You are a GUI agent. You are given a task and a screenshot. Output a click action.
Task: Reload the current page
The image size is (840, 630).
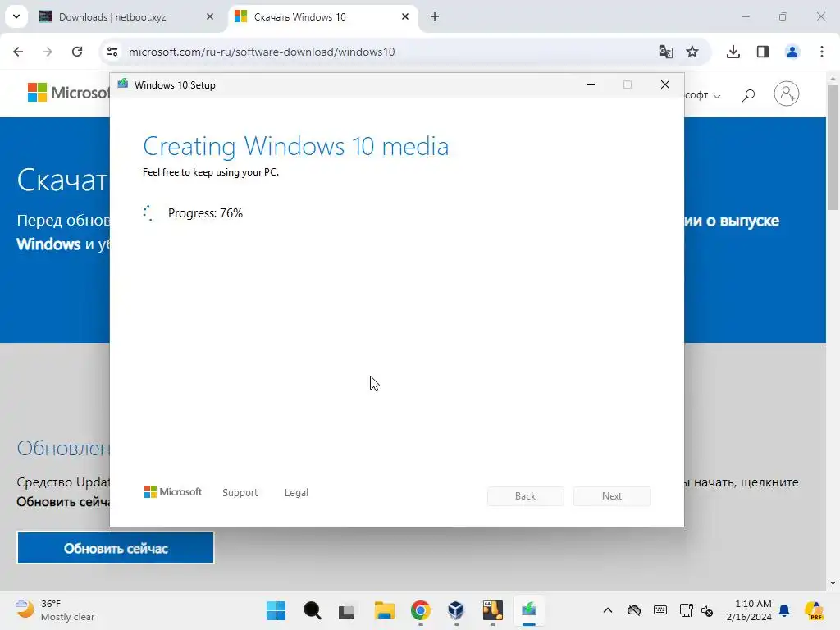(77, 52)
